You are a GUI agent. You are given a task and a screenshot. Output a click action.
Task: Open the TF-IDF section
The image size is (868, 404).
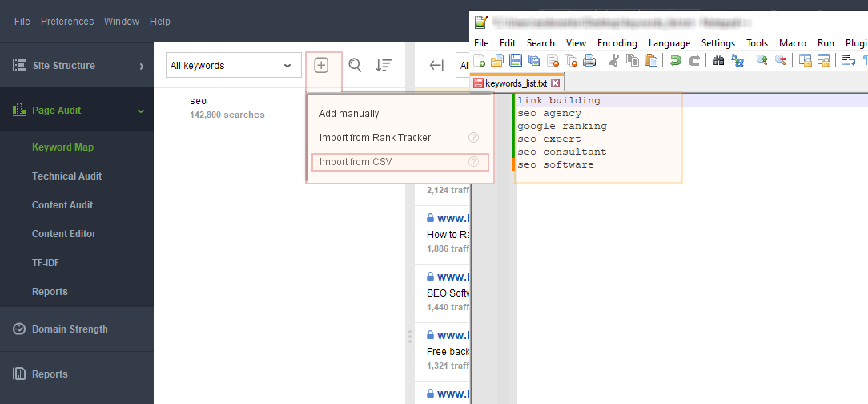tap(46, 263)
